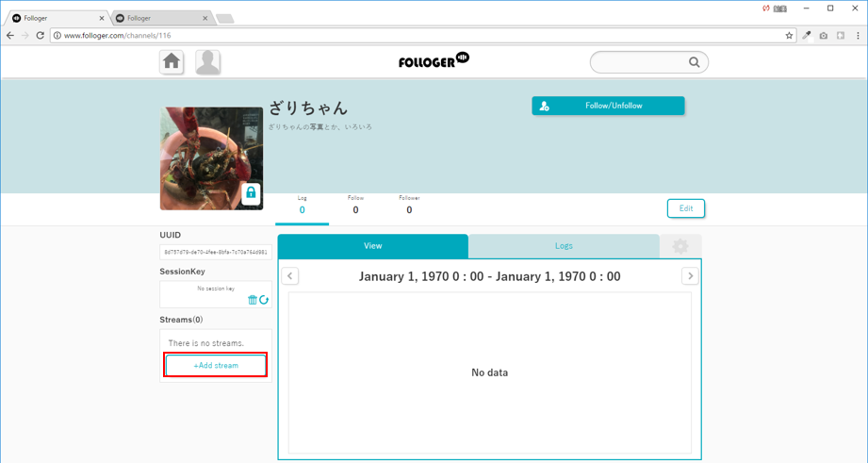Close the second Folloger browser tab
The image size is (868, 463).
coord(205,18)
